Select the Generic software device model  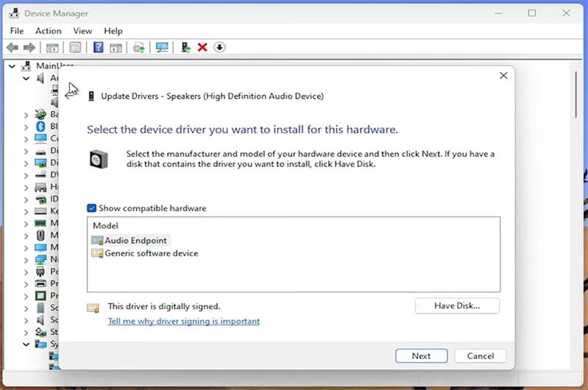[151, 253]
